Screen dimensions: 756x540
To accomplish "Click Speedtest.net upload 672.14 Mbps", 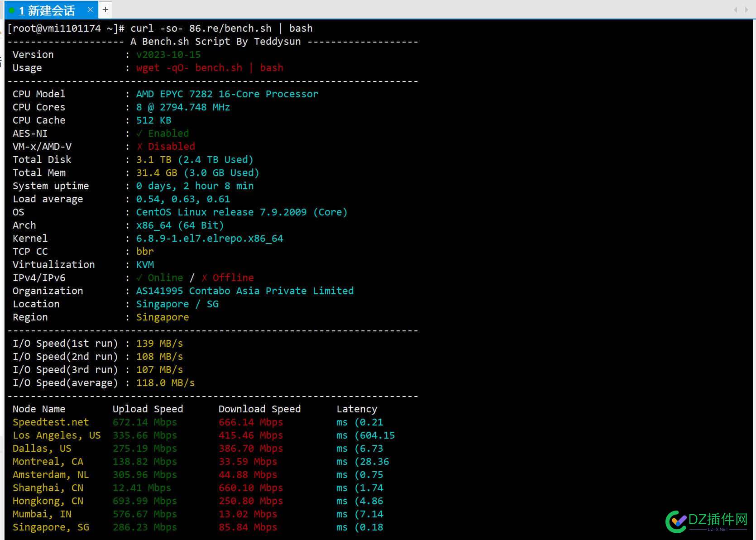I will (x=145, y=422).
